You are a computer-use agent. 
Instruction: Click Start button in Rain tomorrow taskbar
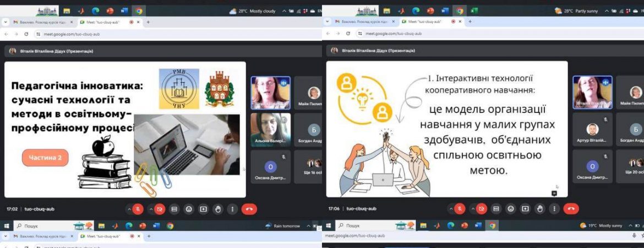pos(6,226)
